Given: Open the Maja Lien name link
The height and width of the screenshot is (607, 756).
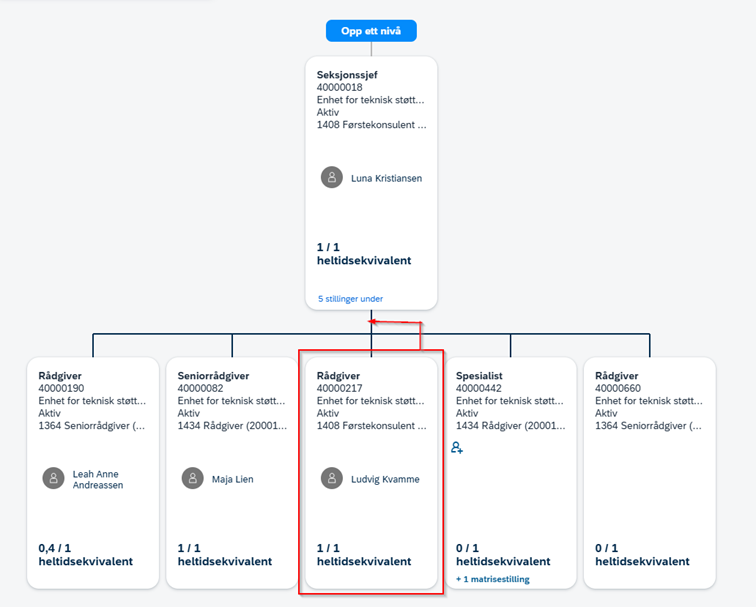Looking at the screenshot, I should tap(232, 479).
